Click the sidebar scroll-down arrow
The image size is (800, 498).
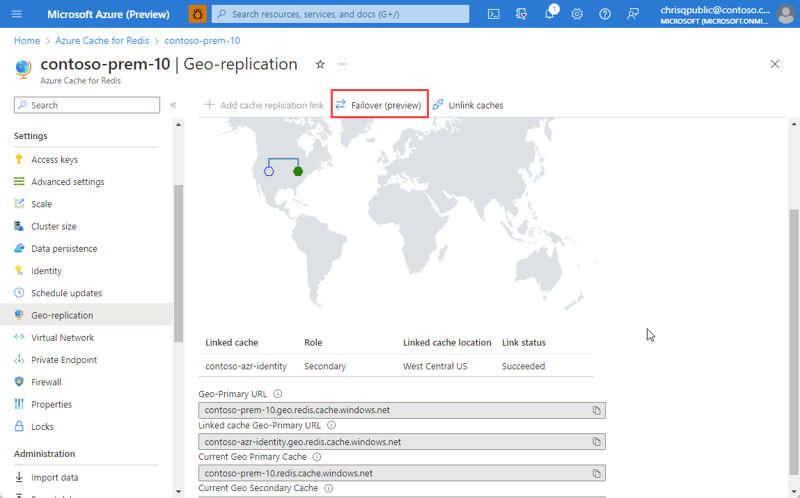178,492
